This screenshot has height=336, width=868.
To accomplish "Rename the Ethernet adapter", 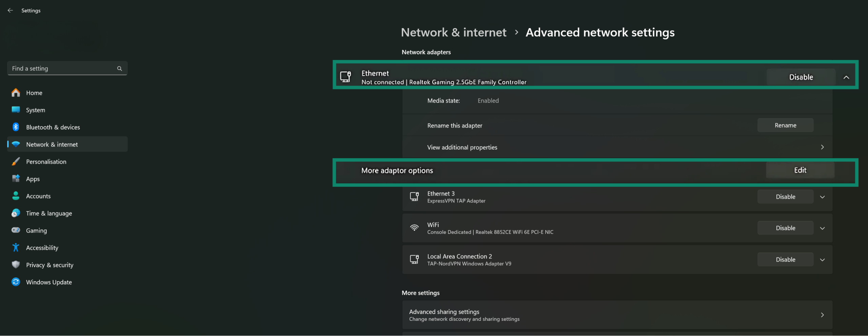I will tap(785, 125).
